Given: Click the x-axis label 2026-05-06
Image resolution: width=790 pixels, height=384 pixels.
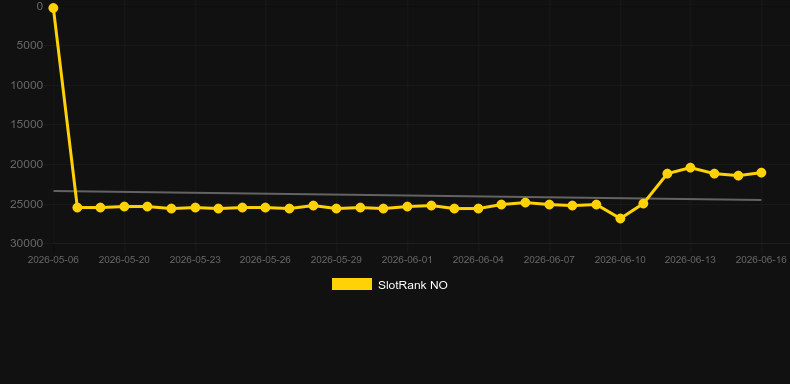Looking at the screenshot, I should 53,260.
